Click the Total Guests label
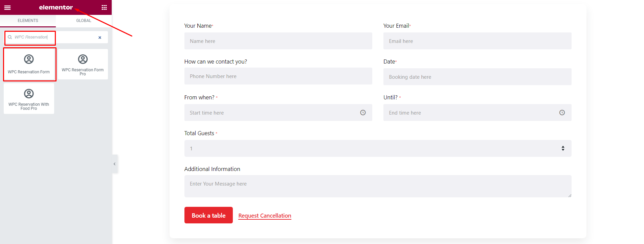This screenshot has height=244, width=644. [x=201, y=133]
